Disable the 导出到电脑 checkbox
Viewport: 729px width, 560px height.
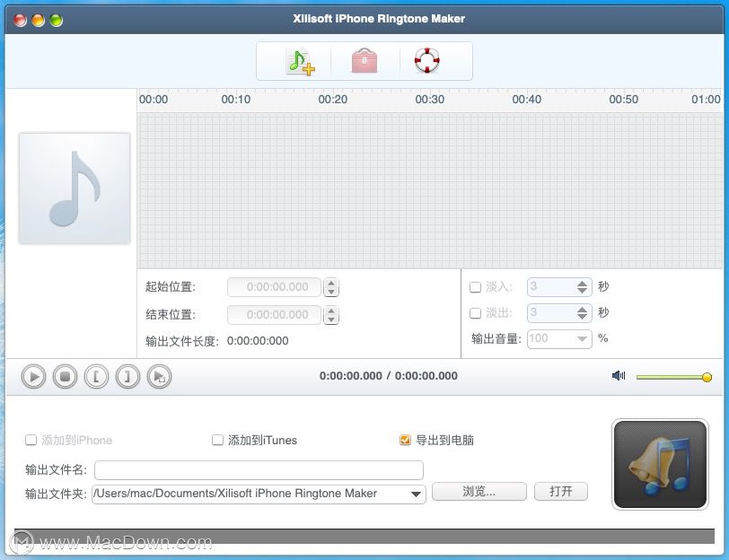[404, 440]
